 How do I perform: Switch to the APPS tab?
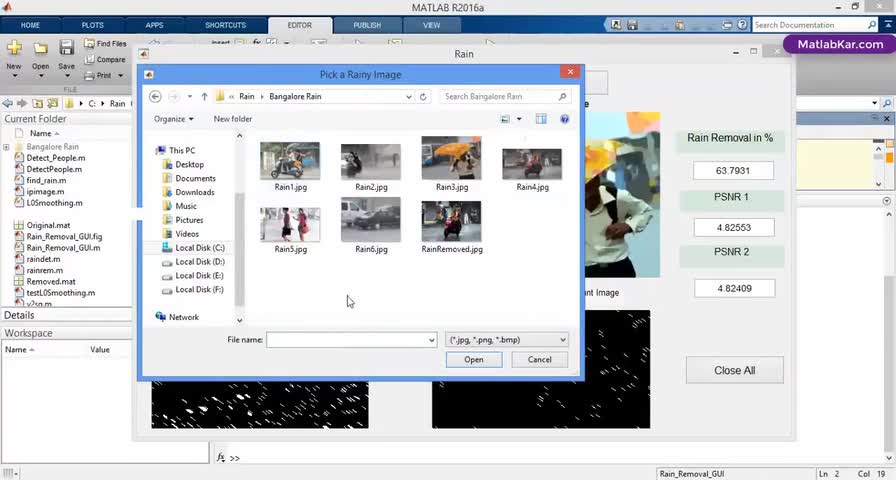point(154,25)
